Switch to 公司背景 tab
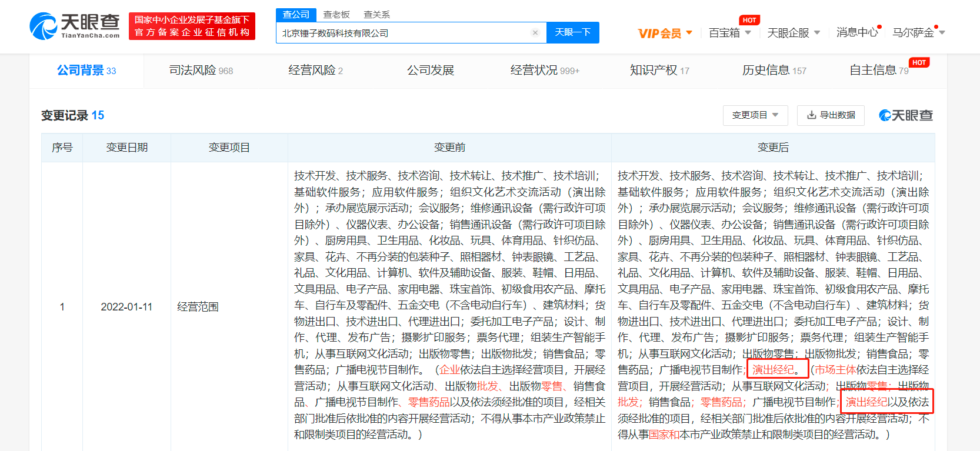Screen dimensions: 980x451 pos(86,71)
